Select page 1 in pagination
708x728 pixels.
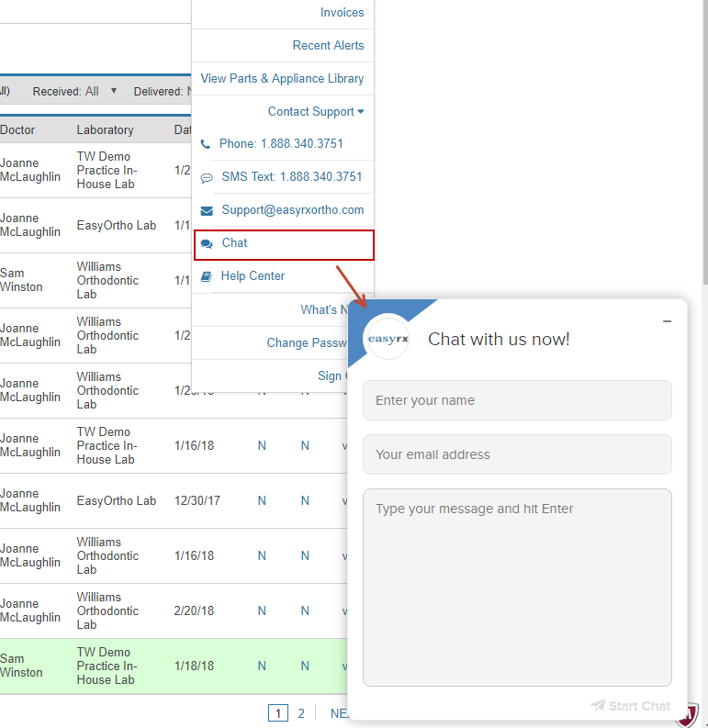278,713
